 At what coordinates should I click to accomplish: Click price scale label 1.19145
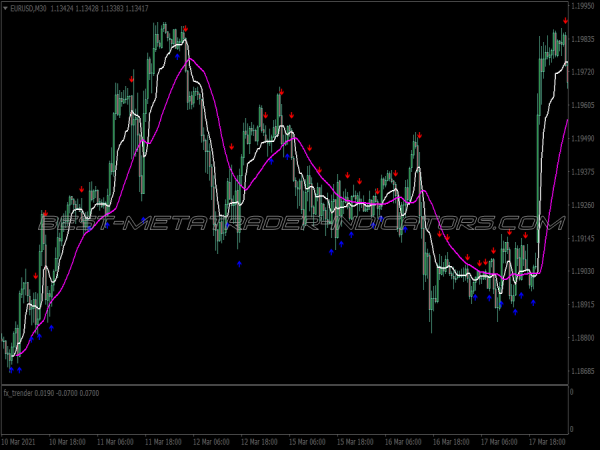click(x=583, y=238)
